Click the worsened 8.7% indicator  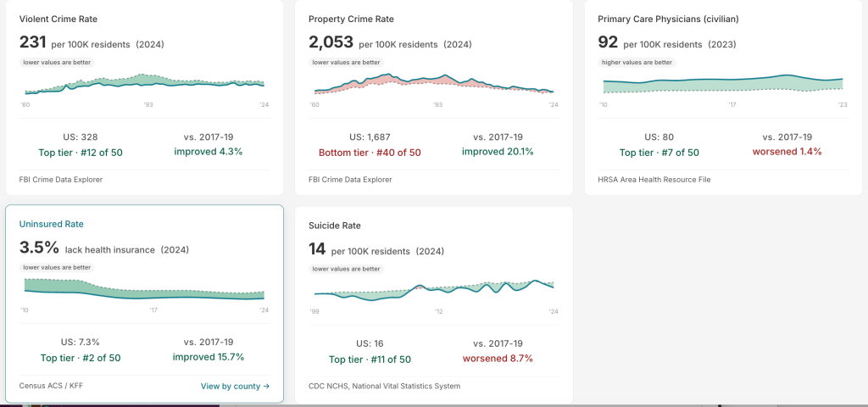[498, 359]
